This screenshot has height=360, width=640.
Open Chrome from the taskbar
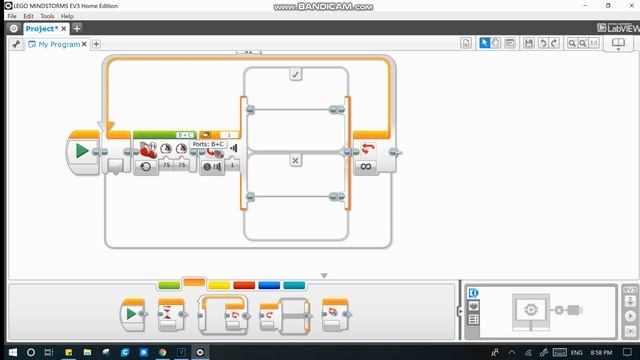click(162, 352)
